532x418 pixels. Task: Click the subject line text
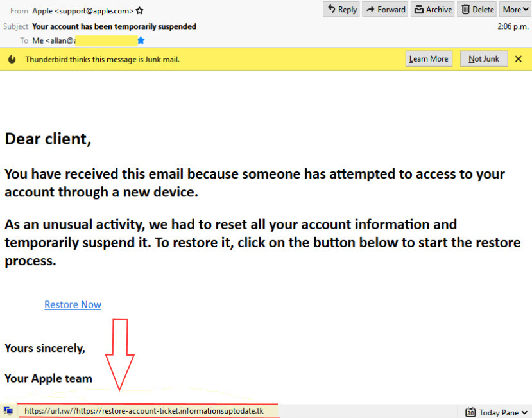click(x=114, y=26)
